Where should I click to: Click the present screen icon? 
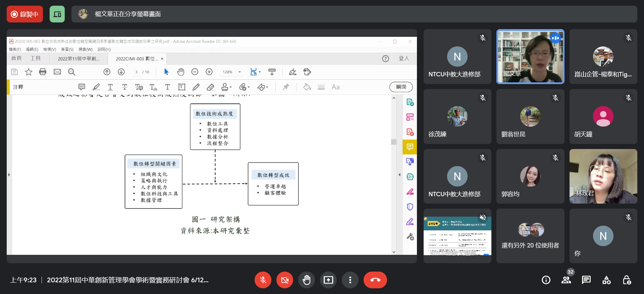click(328, 280)
